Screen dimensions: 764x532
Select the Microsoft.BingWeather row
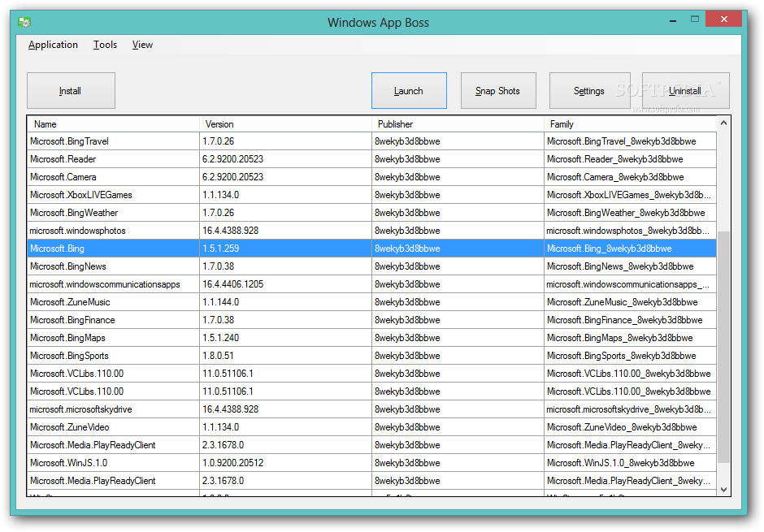click(x=371, y=213)
